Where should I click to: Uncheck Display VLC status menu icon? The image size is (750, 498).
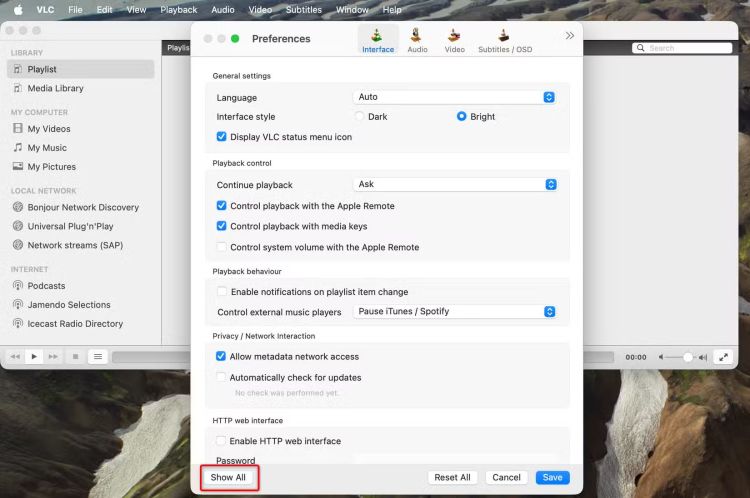pyautogui.click(x=222, y=137)
